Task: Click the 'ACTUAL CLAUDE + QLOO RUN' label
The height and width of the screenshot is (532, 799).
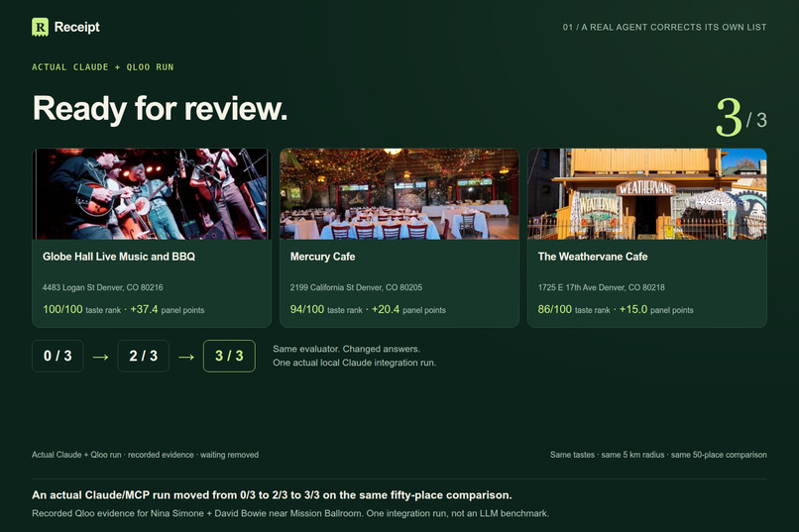Action: pyautogui.click(x=103, y=67)
